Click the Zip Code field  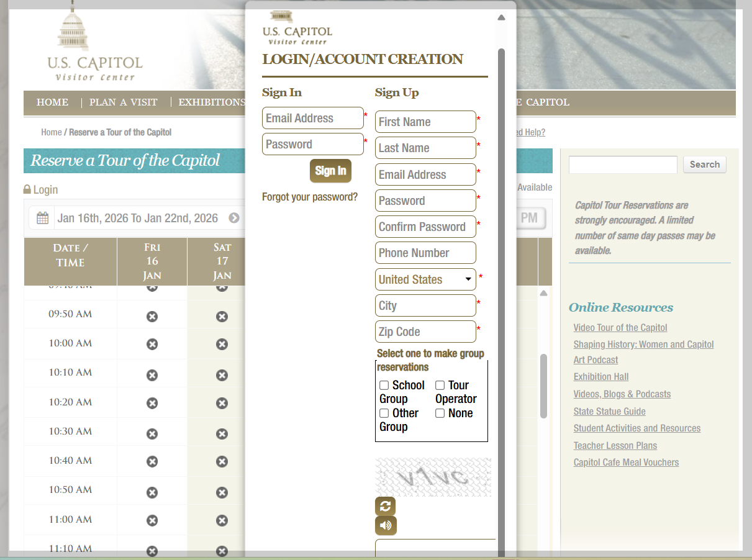[425, 332]
